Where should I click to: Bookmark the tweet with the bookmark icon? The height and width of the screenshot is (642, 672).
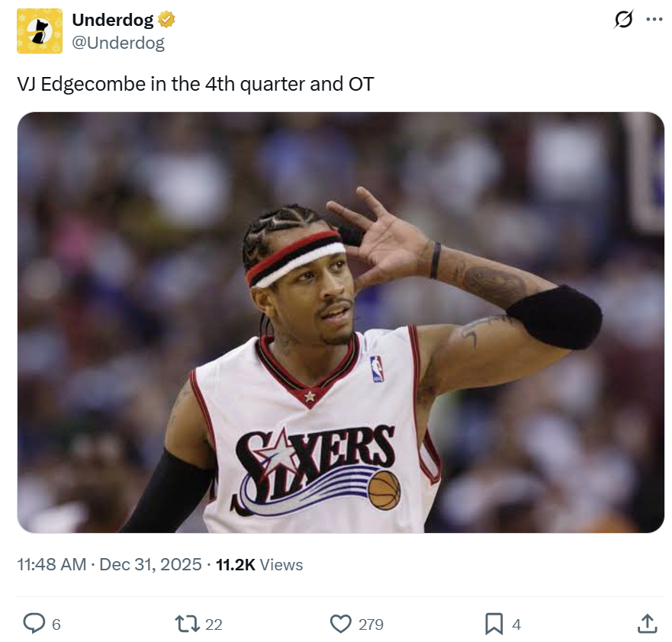tap(494, 624)
